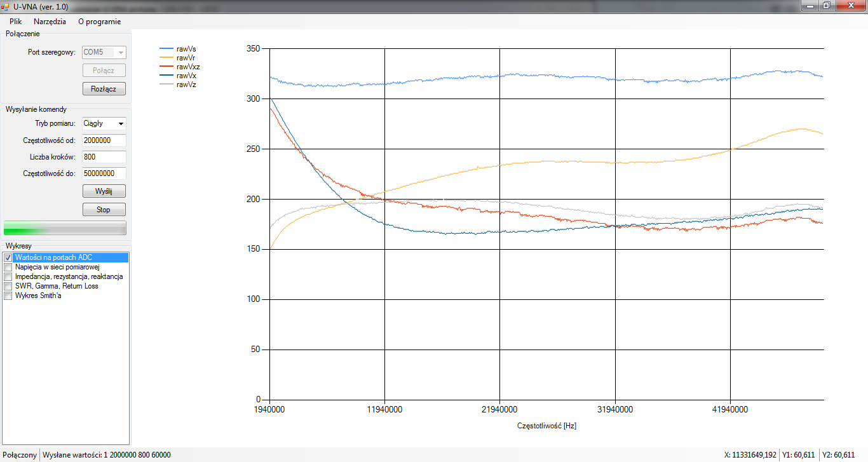Image resolution: width=868 pixels, height=462 pixels.
Task: Tick the 'SWR, Gamma, Return Loss' checkbox
Action: click(8, 286)
